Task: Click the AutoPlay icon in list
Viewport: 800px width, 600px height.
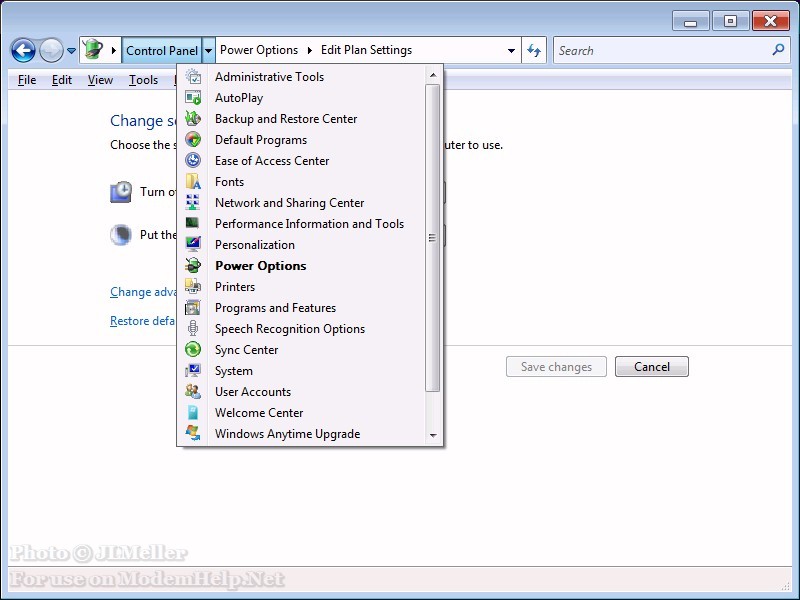Action: tap(193, 98)
